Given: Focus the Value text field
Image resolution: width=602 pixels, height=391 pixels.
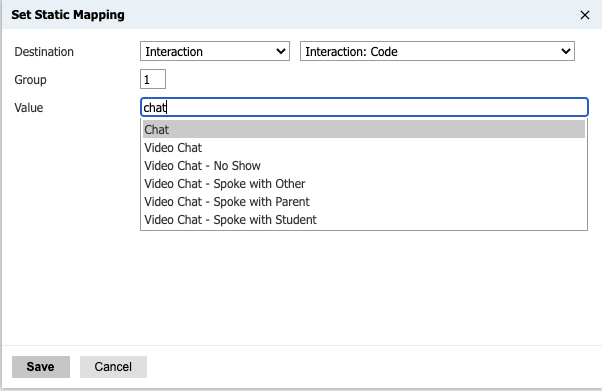Looking at the screenshot, I should pos(364,107).
